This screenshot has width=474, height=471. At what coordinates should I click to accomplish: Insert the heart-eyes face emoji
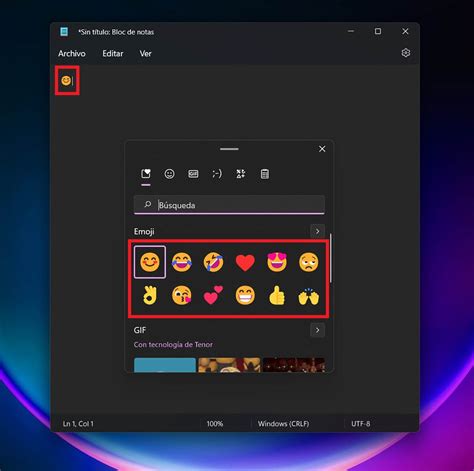pos(277,262)
